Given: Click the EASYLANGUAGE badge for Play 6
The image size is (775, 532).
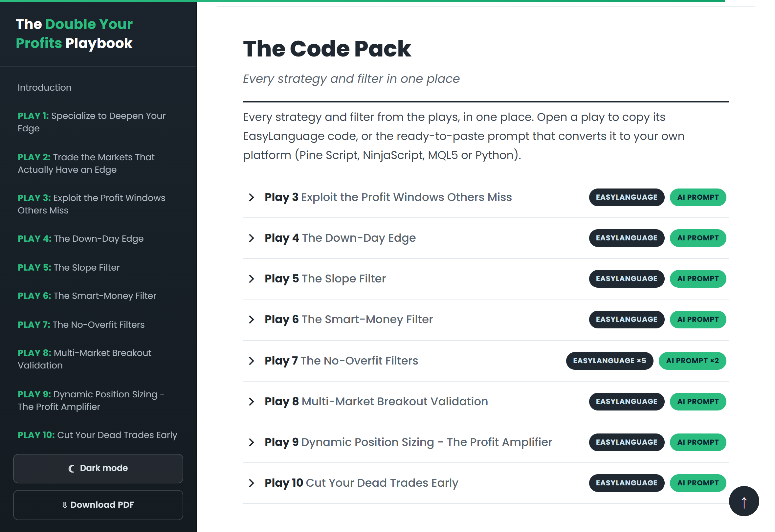Looking at the screenshot, I should [626, 319].
